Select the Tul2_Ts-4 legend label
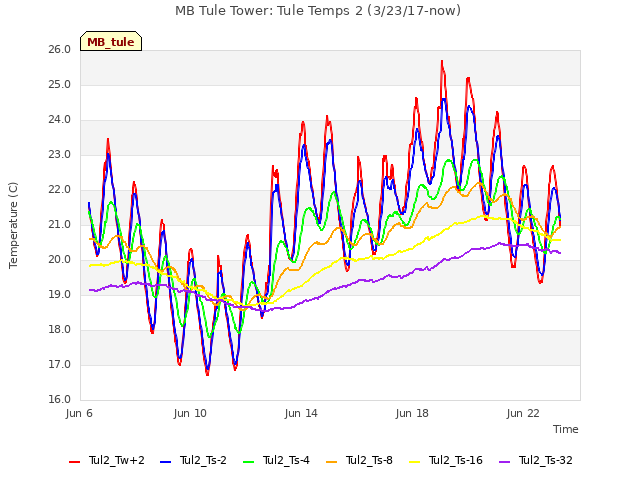The height and width of the screenshot is (480, 640). (x=286, y=460)
